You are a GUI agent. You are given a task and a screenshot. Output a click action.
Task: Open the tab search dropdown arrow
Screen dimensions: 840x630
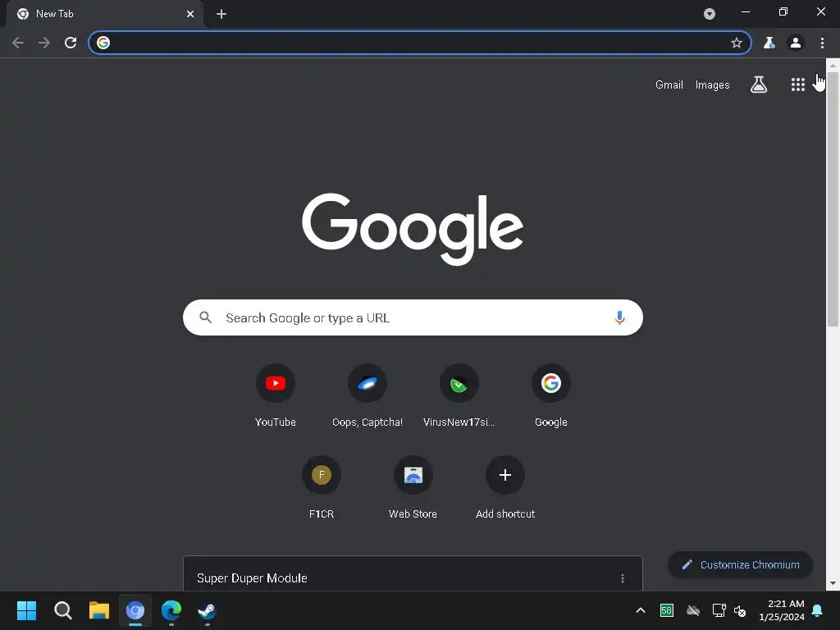click(x=710, y=14)
